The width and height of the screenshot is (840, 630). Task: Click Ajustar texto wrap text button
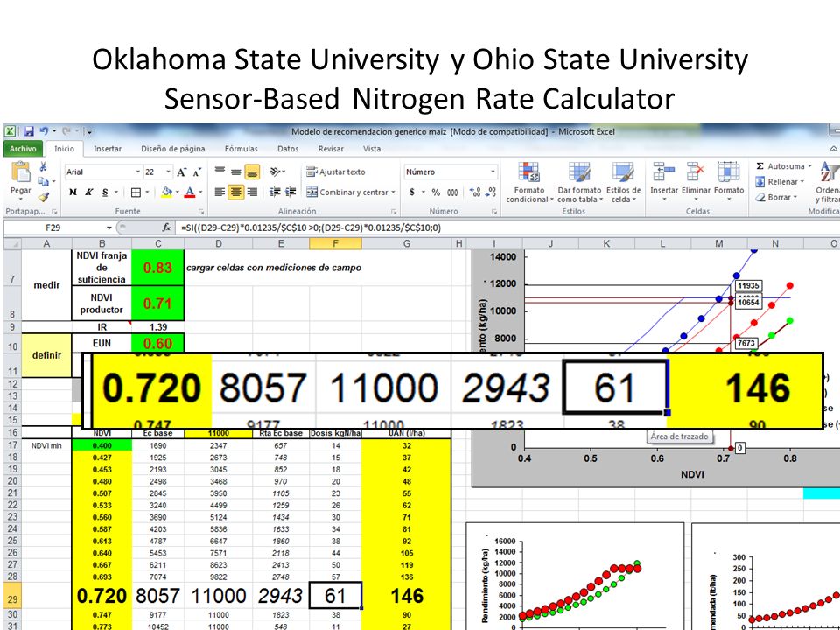336,171
